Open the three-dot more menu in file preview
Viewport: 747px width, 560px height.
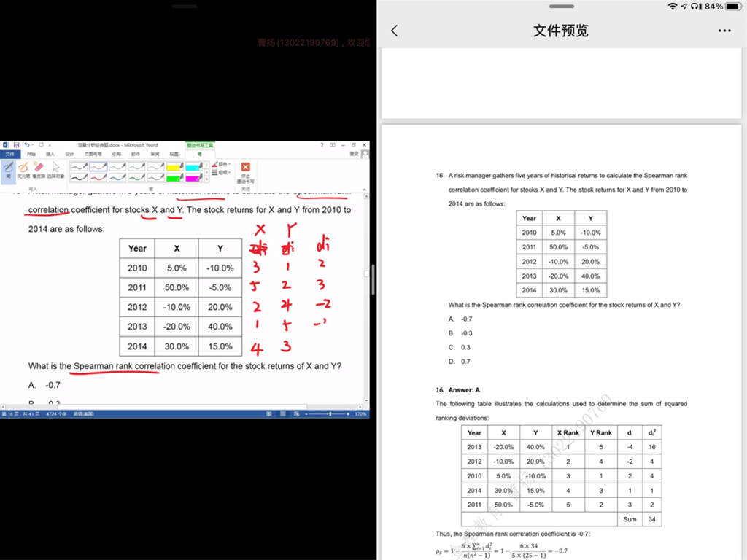tap(724, 31)
